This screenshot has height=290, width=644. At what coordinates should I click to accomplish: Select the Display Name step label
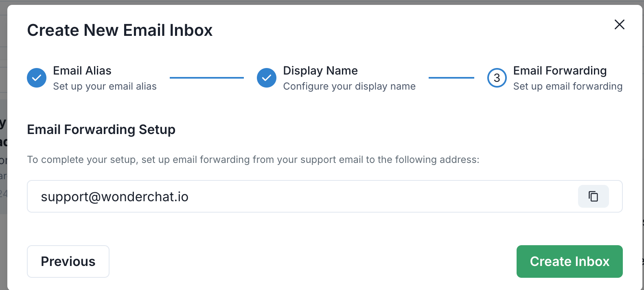point(320,71)
